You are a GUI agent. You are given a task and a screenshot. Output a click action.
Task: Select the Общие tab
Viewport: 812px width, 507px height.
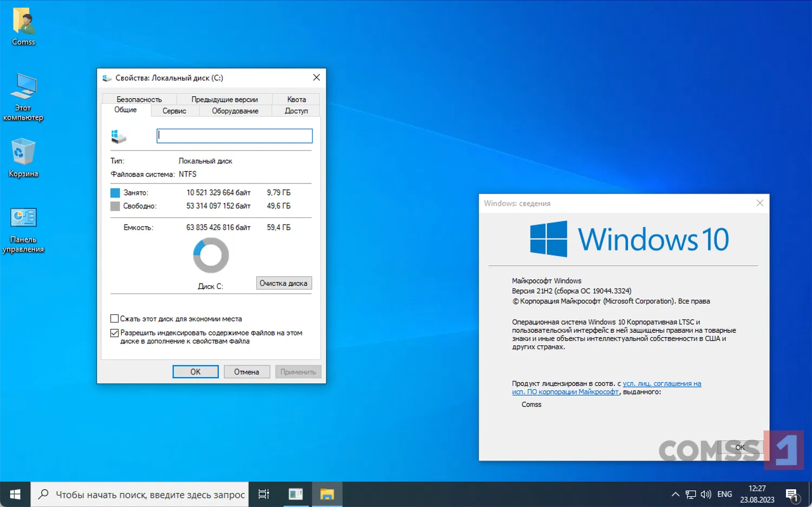point(125,110)
